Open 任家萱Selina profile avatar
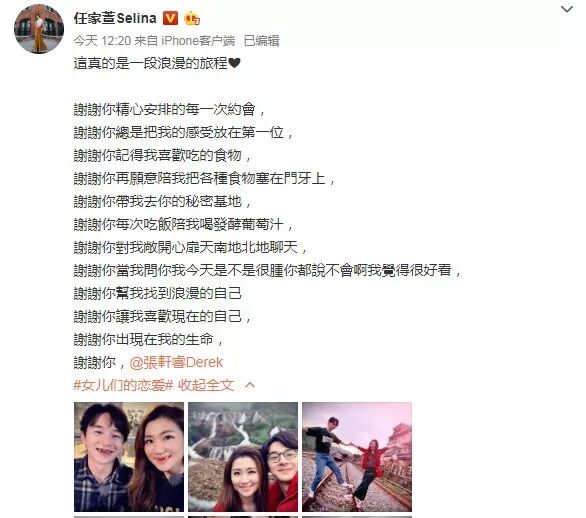The height and width of the screenshot is (518, 586). 39,29
